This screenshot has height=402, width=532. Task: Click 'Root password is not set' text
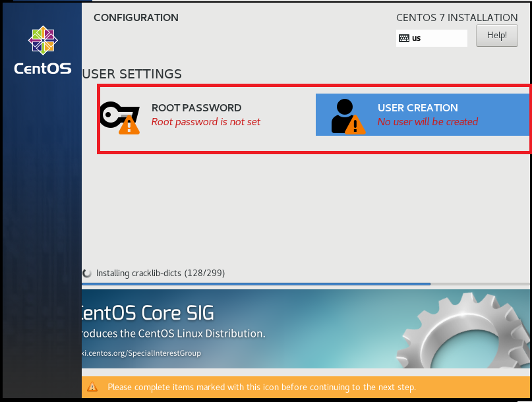(206, 122)
